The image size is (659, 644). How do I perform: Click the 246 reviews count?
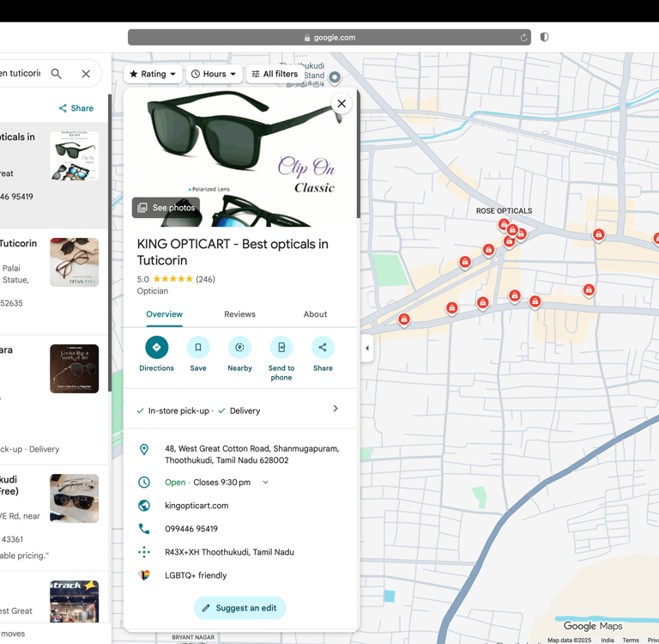point(206,279)
